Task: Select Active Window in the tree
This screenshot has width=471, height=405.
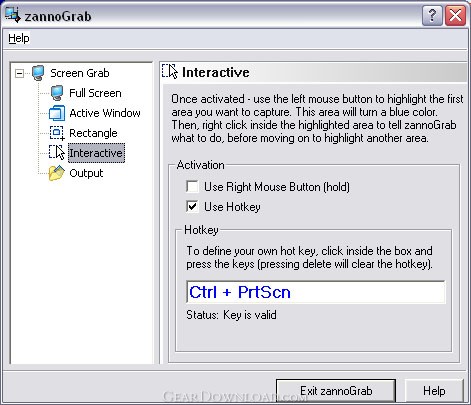Action: point(105,113)
